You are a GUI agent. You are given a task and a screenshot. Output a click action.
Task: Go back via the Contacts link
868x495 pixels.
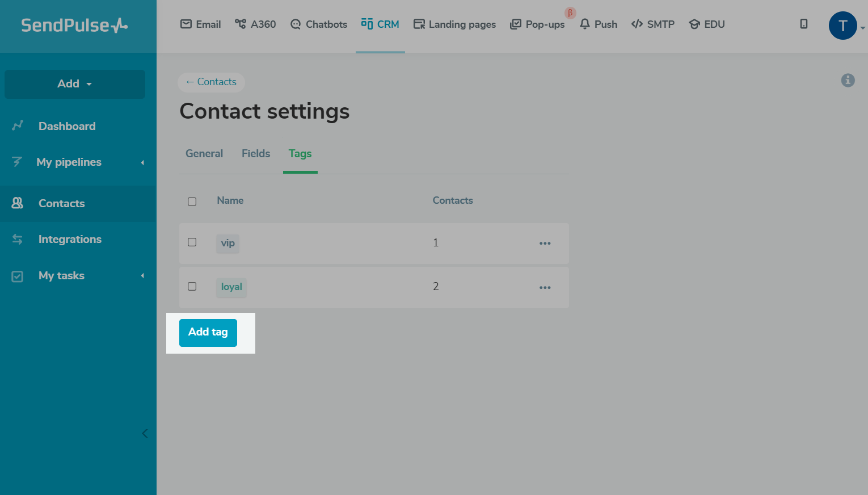click(211, 82)
